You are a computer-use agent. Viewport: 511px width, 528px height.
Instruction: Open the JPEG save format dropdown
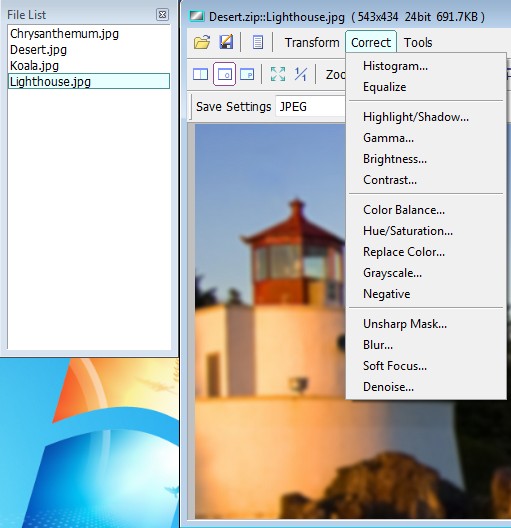310,107
